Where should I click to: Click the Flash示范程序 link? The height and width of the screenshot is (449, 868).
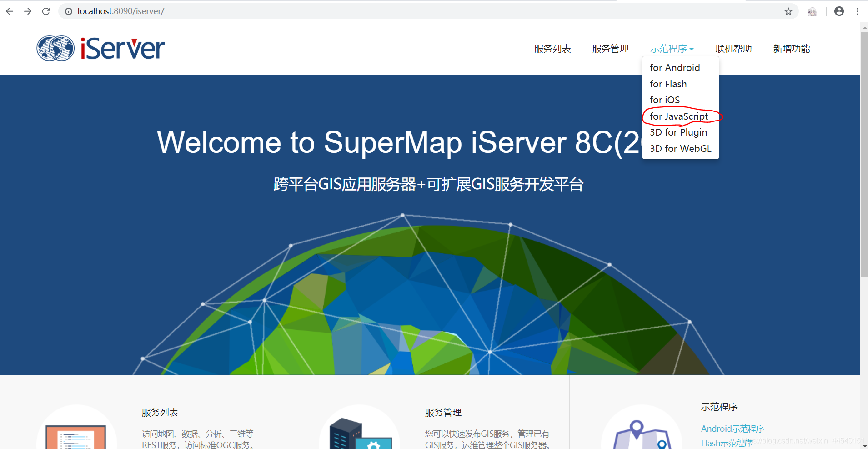click(727, 443)
